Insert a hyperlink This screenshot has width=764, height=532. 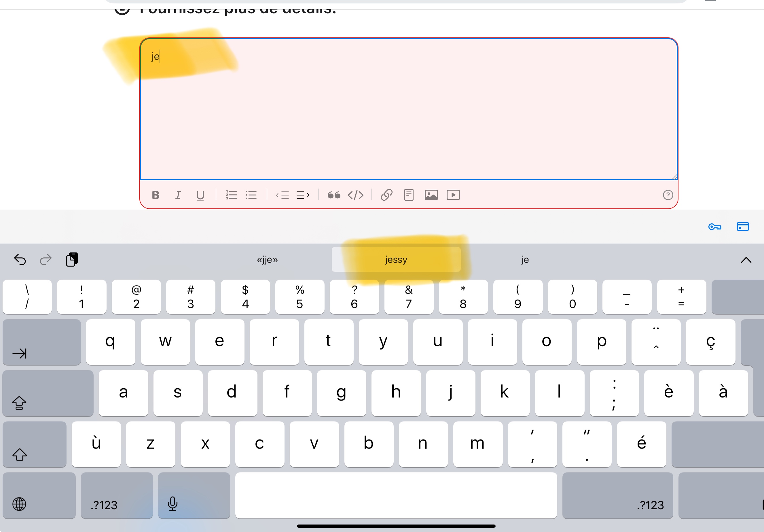pos(386,195)
